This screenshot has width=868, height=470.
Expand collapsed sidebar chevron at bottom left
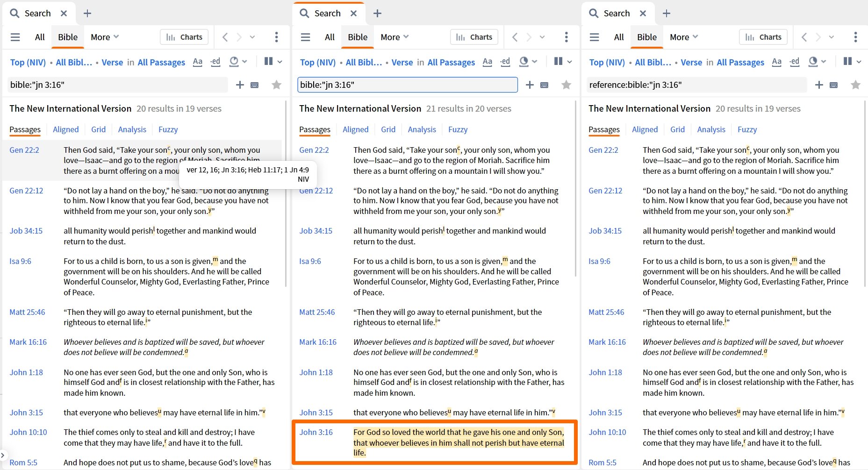click(3, 455)
